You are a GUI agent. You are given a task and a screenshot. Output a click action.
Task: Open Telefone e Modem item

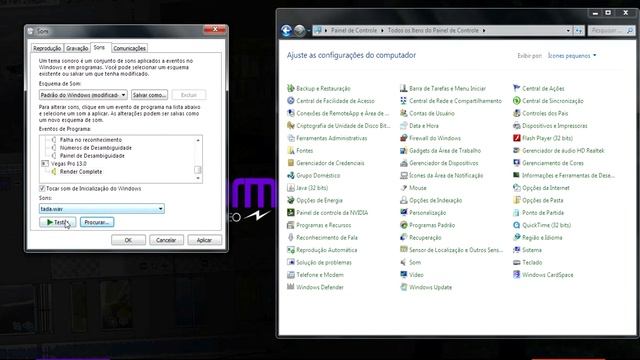tap(320, 275)
